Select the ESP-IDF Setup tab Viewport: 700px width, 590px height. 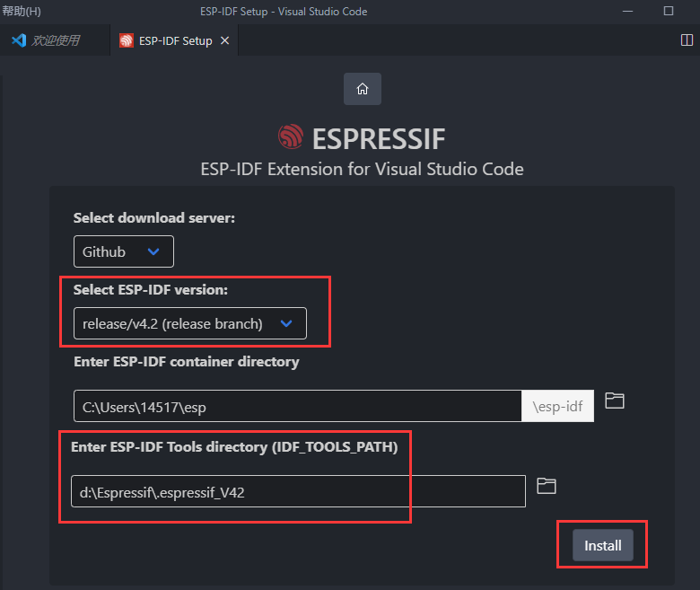tap(174, 40)
